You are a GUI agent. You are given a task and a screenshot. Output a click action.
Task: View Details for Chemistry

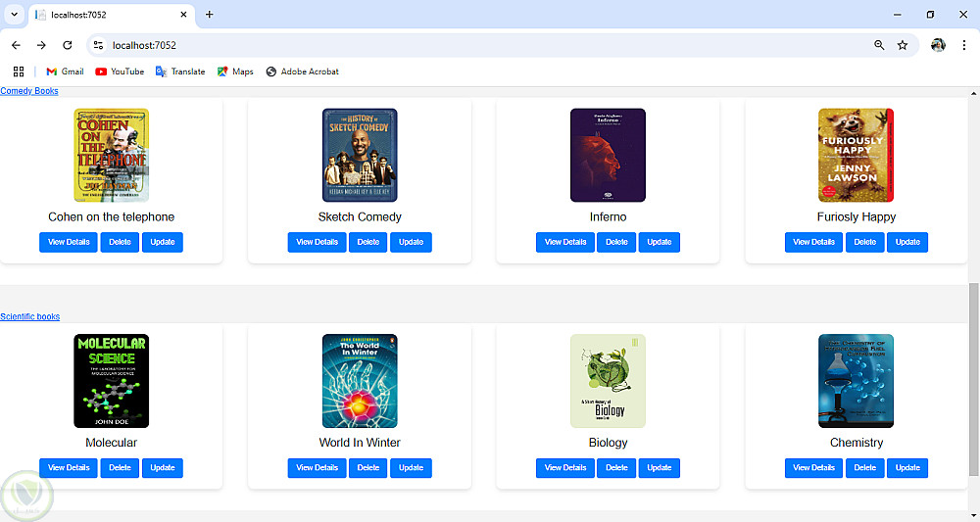(813, 468)
